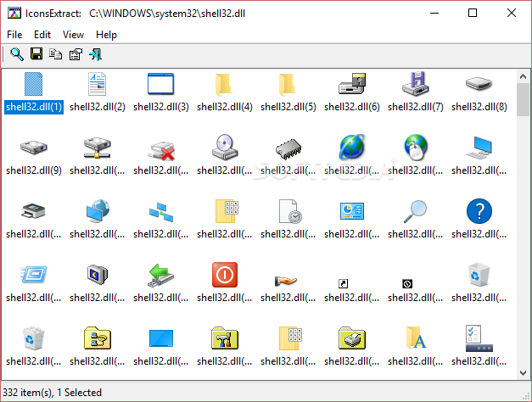
Task: Select the blue monitor with keyboard icon
Action: [479, 148]
